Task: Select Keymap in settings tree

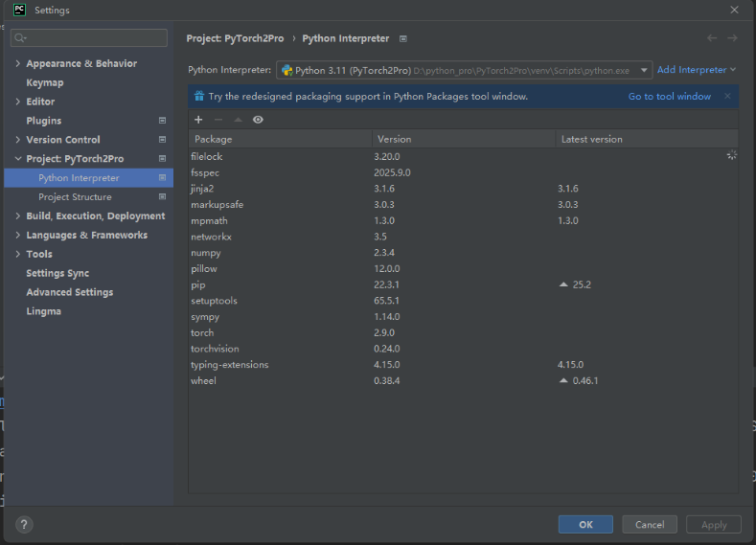Action: pyautogui.click(x=45, y=82)
